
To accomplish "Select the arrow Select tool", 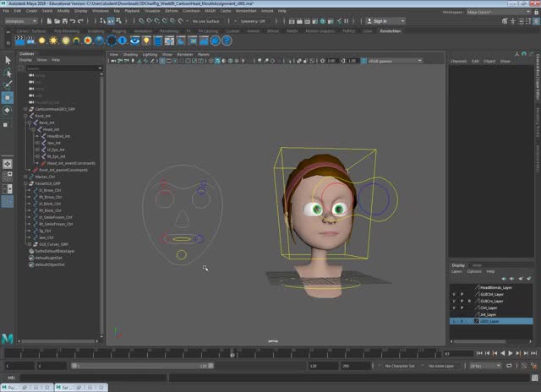I will tap(8, 60).
